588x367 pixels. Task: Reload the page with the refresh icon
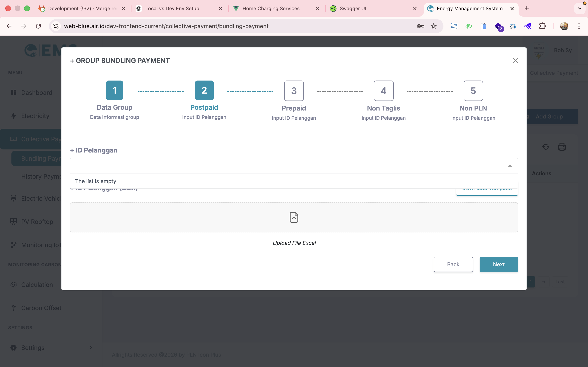click(x=38, y=26)
